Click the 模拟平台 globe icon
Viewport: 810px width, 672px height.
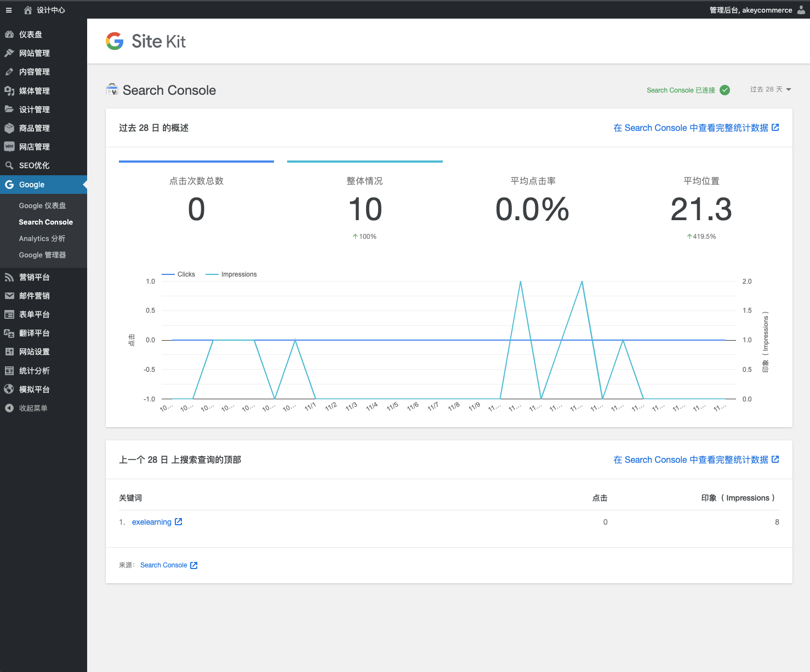click(x=9, y=389)
